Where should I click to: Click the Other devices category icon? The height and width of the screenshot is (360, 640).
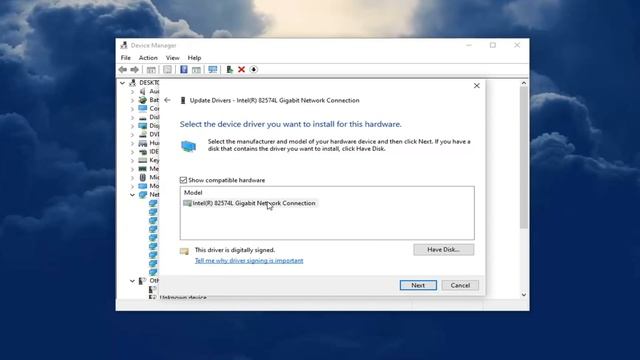[x=142, y=281]
